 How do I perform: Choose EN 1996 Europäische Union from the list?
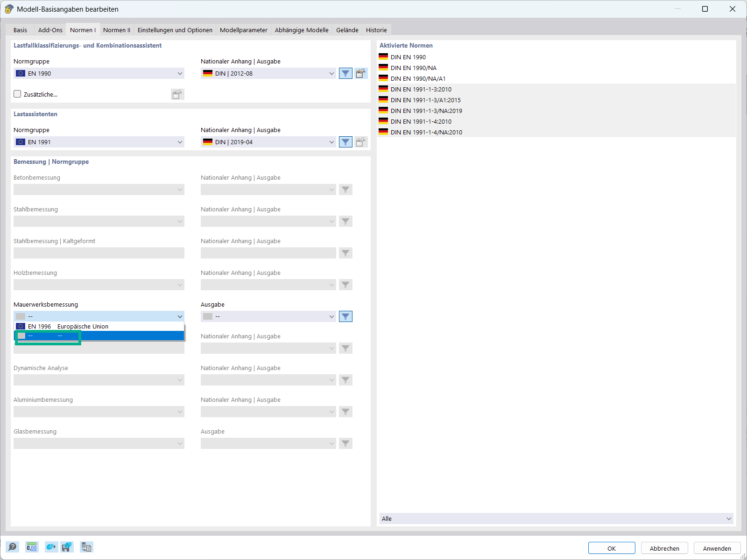[x=99, y=326]
